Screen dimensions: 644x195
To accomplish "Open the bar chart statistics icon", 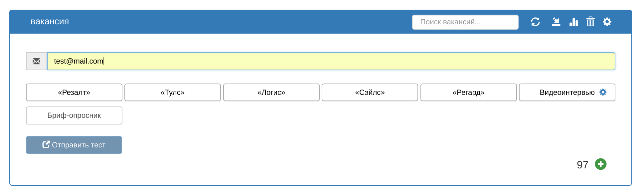I will pos(573,22).
